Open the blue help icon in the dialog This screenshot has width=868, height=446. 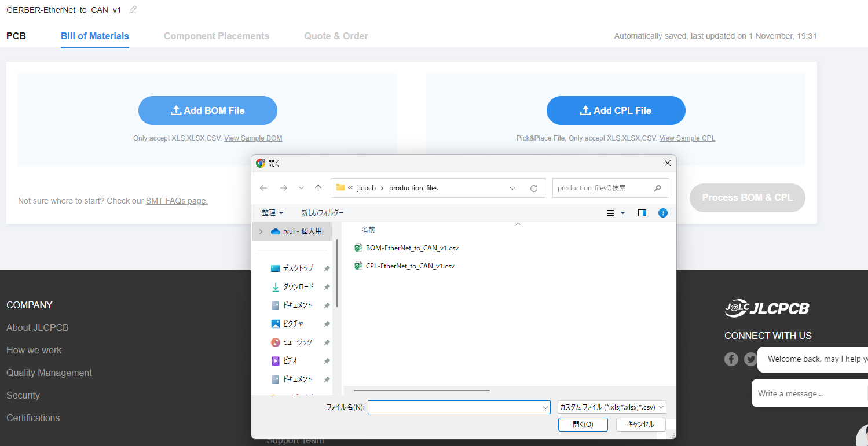(x=663, y=213)
